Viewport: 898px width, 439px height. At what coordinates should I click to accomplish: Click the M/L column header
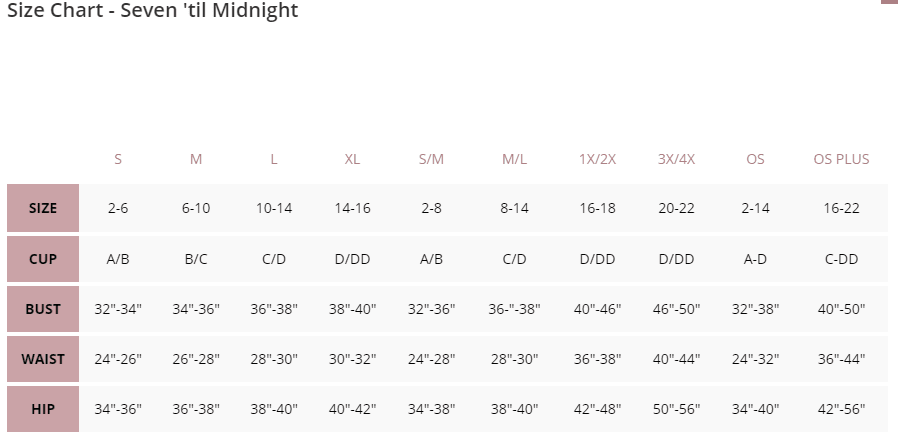(514, 159)
